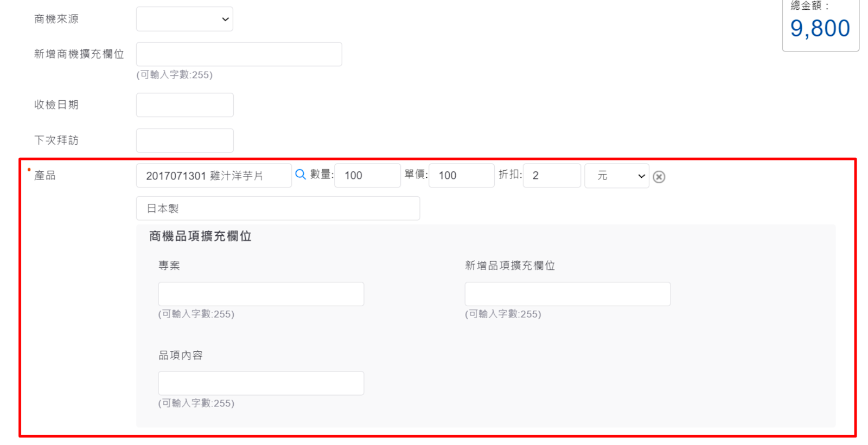The height and width of the screenshot is (445, 868).
Task: Click the 專案 label
Action: 169,266
